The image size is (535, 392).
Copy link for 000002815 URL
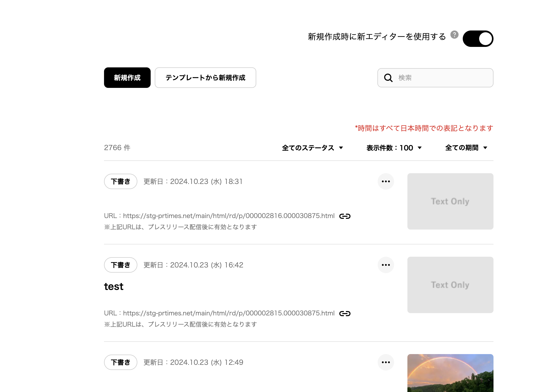(x=345, y=314)
